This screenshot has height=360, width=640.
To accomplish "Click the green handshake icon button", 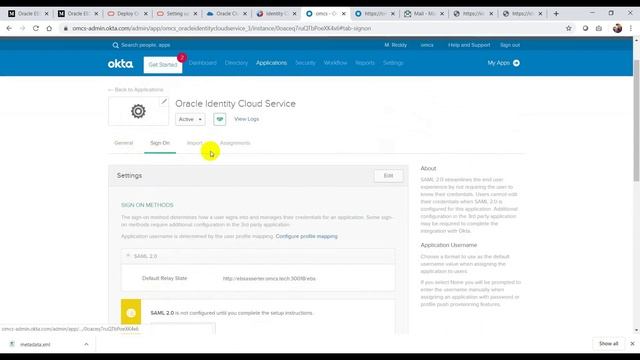I will point(220,119).
